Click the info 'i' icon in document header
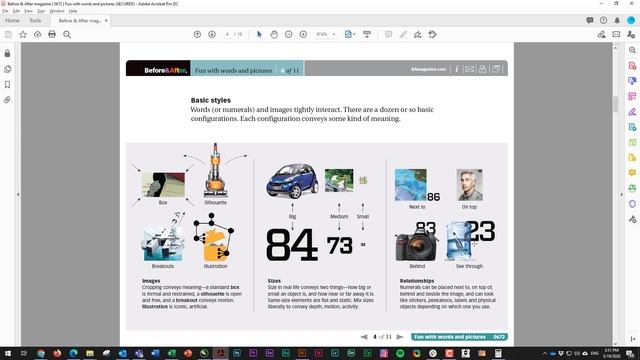 click(x=457, y=69)
